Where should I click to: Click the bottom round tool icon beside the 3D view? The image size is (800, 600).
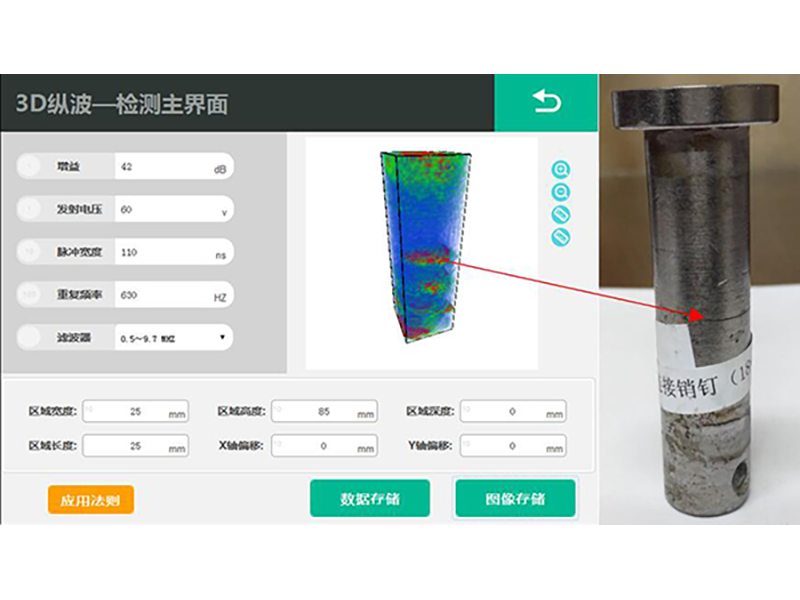click(x=561, y=236)
